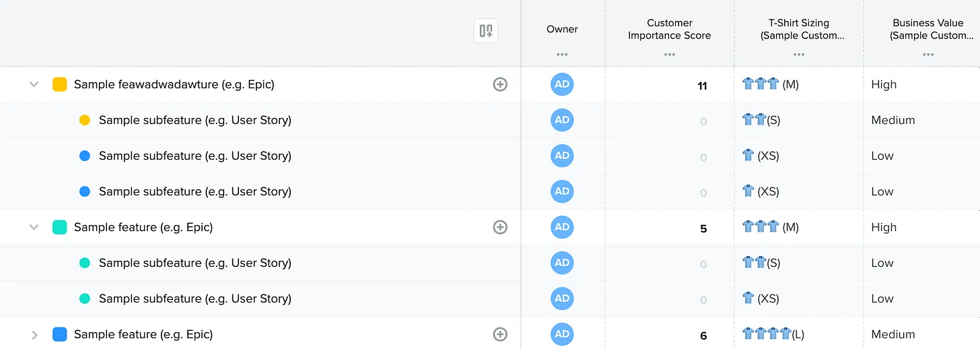Click yellow status dot of the subfeature
The image size is (980, 349).
[85, 120]
